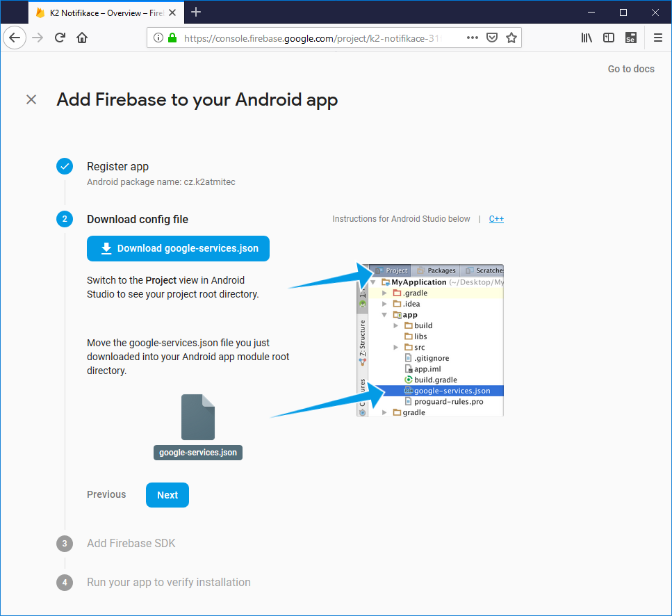Click Download google-services.json button
This screenshot has height=616, width=672.
click(x=178, y=248)
